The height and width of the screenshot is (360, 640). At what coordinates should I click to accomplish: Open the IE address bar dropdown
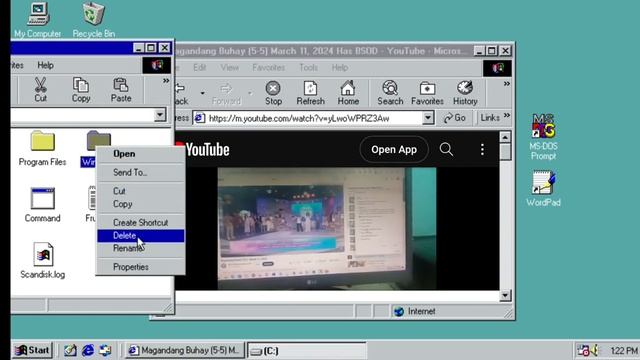(x=427, y=118)
